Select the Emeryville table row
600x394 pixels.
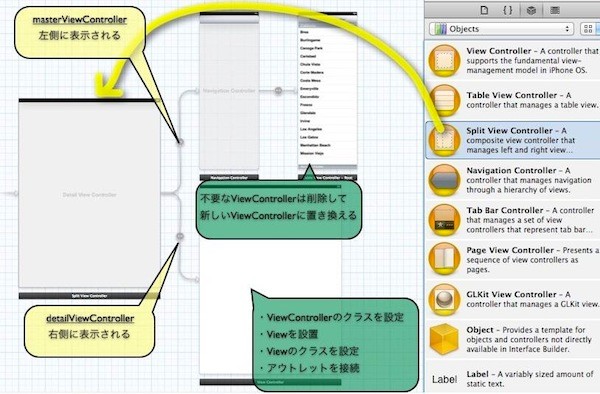pos(328,88)
